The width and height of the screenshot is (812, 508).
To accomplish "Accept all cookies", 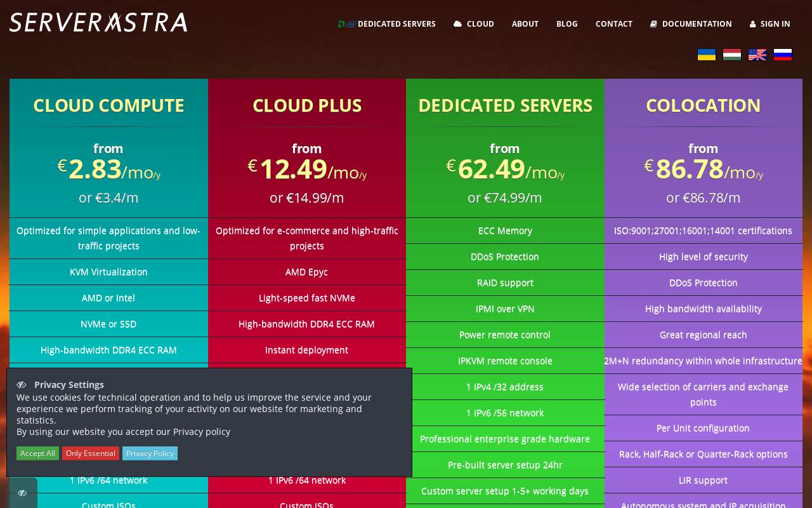I will pyautogui.click(x=37, y=453).
